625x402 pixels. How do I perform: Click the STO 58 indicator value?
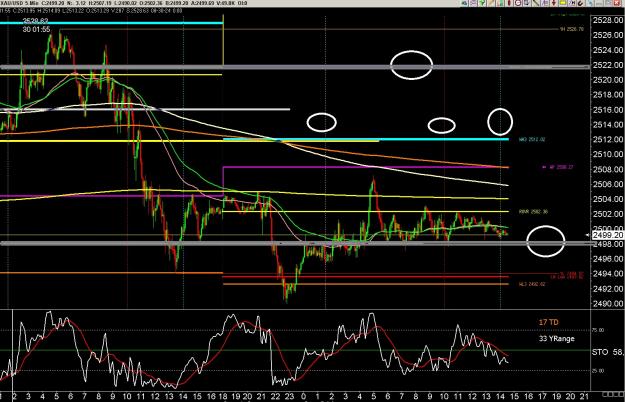coord(607,352)
